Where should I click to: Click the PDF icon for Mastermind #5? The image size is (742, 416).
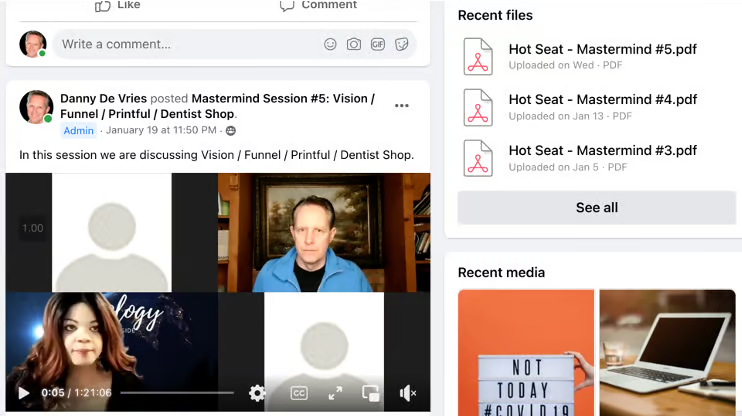click(x=478, y=57)
